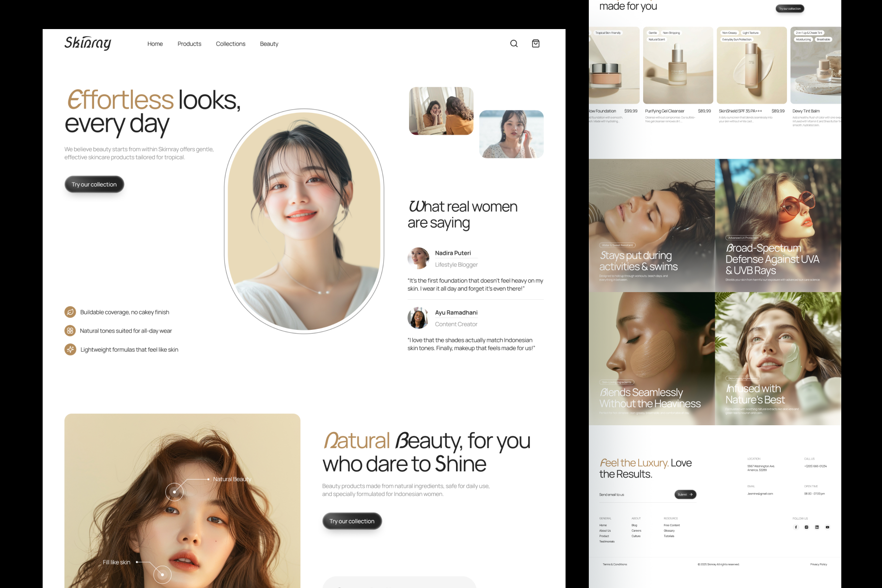The height and width of the screenshot is (588, 882).
Task: Open the YouTube icon in footer
Action: 827,527
